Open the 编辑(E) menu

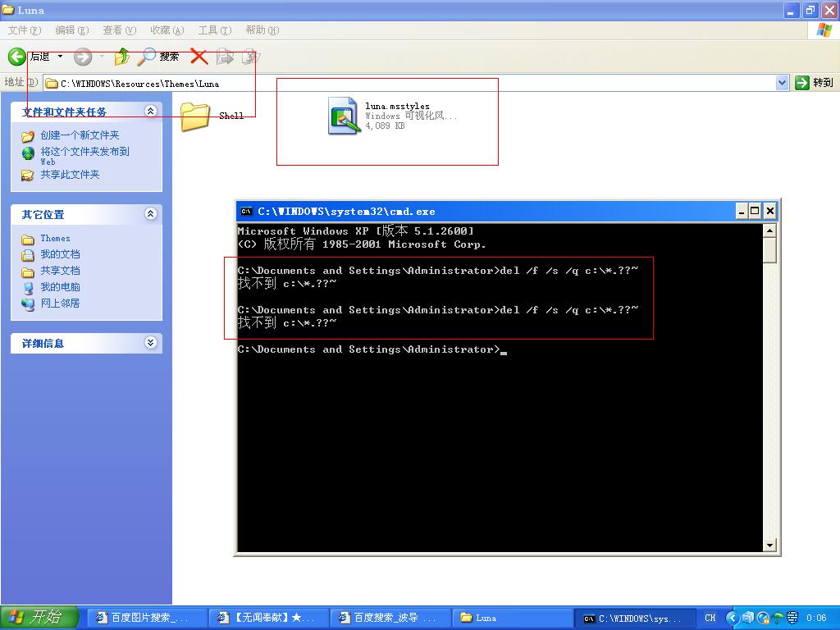pyautogui.click(x=72, y=30)
